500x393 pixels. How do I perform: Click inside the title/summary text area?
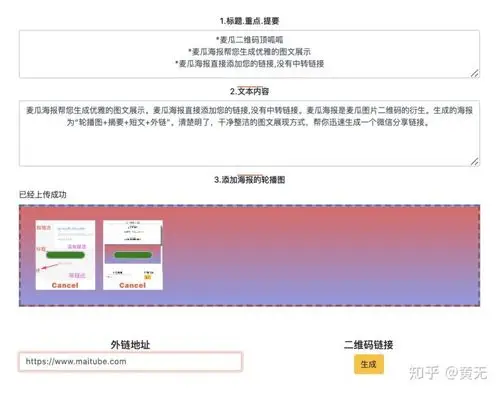(x=249, y=54)
